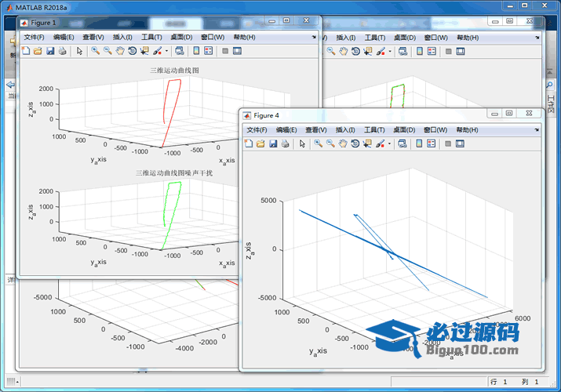Open the 工具(T) menu in Figure 4
Image resolution: width=561 pixels, height=392 pixels.
pos(375,129)
